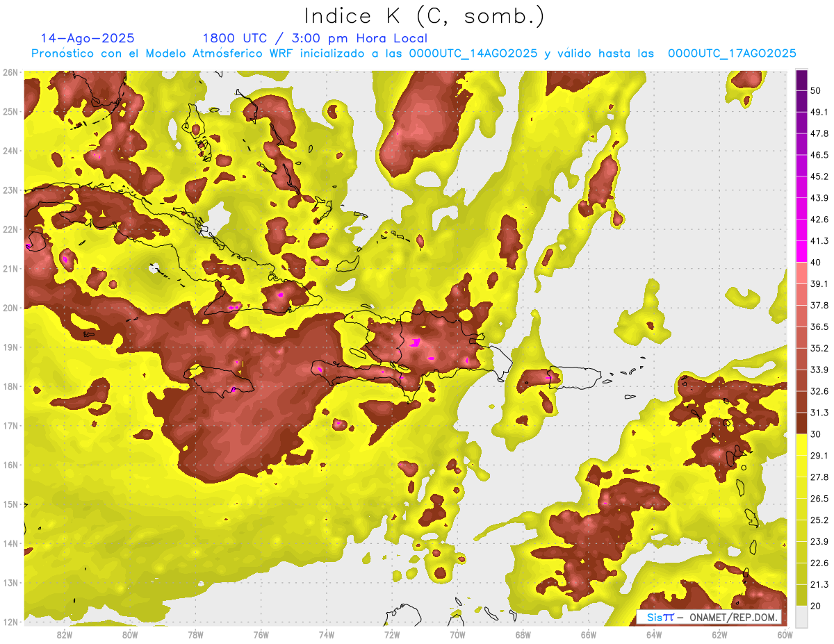The image size is (834, 644).
Task: Click the '39.1' value on the color scale
Action: click(819, 283)
